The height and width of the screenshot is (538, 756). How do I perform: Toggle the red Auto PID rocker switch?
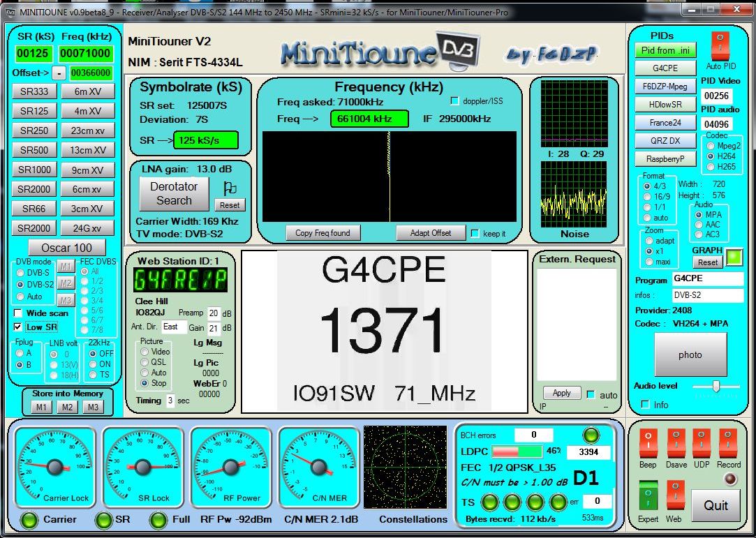(720, 46)
